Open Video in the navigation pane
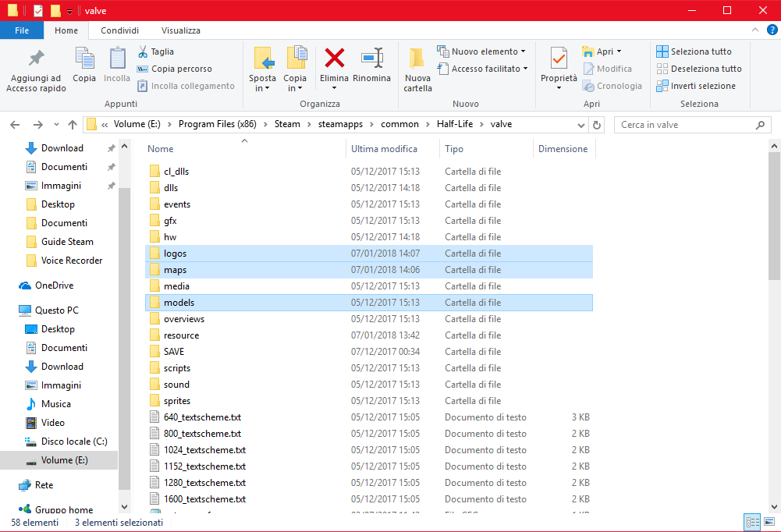The image size is (781, 532). 53,423
